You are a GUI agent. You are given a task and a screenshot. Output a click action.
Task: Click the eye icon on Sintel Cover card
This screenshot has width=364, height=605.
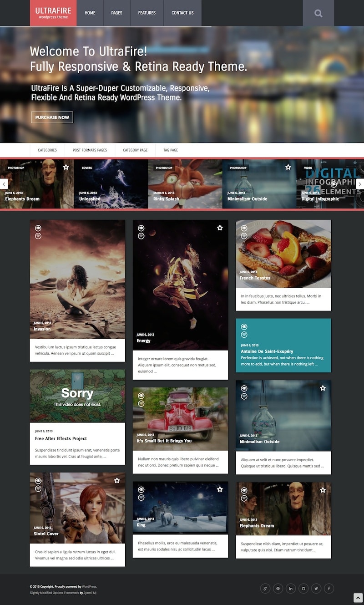tap(38, 481)
